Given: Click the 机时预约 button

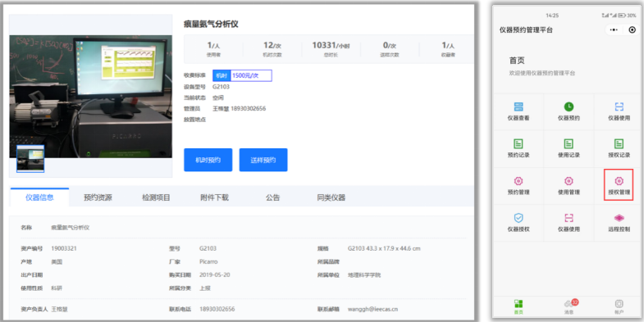Looking at the screenshot, I should 208,160.
